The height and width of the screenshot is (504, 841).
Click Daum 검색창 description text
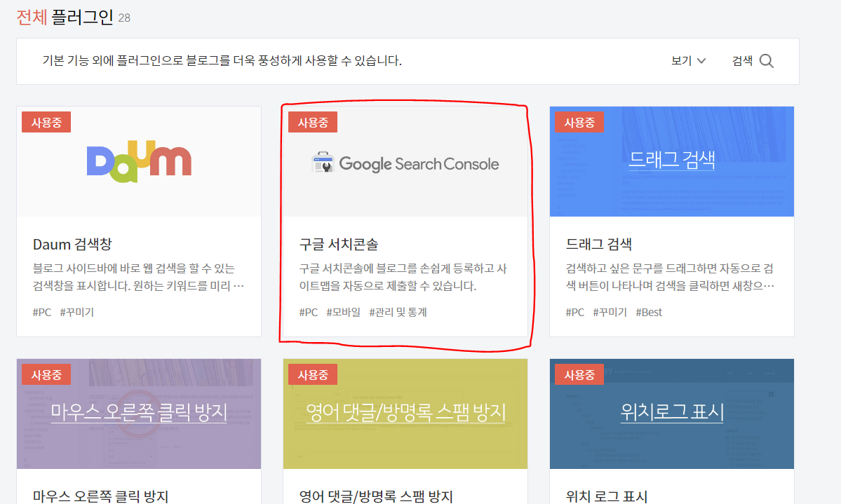tap(138, 277)
